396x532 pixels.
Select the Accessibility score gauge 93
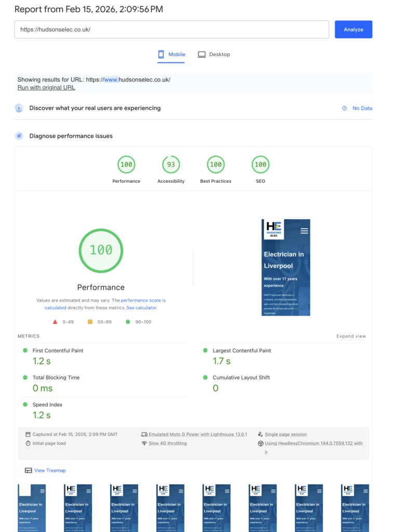point(171,165)
